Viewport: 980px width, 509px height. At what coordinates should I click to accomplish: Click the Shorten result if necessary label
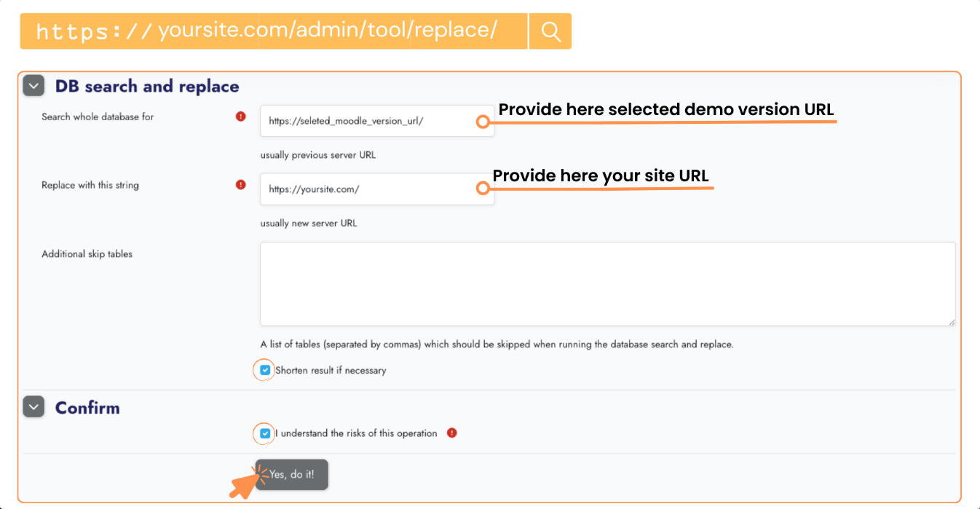point(331,371)
